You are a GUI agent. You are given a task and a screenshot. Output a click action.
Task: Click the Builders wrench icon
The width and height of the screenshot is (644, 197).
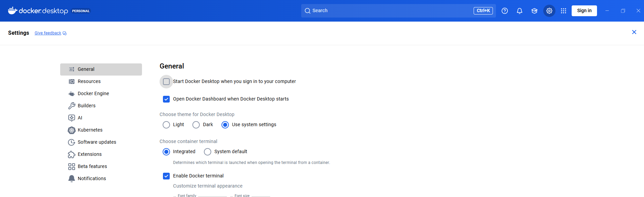[72, 106]
